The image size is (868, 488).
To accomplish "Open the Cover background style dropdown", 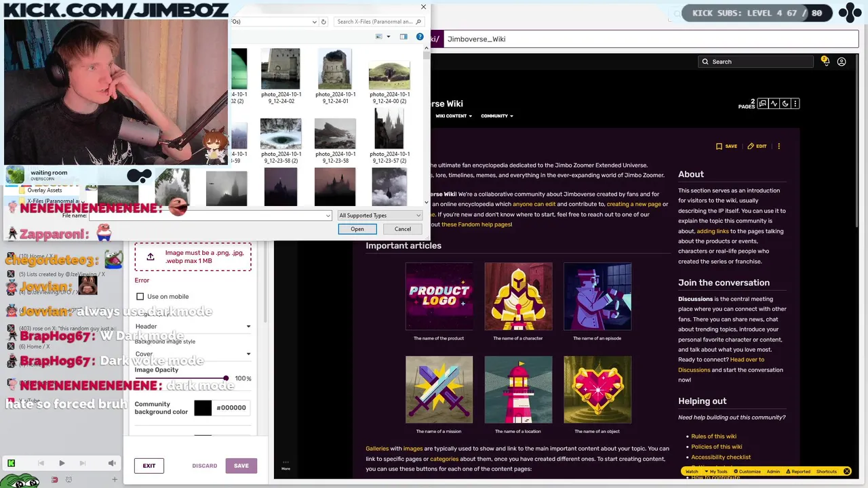I will pyautogui.click(x=193, y=354).
